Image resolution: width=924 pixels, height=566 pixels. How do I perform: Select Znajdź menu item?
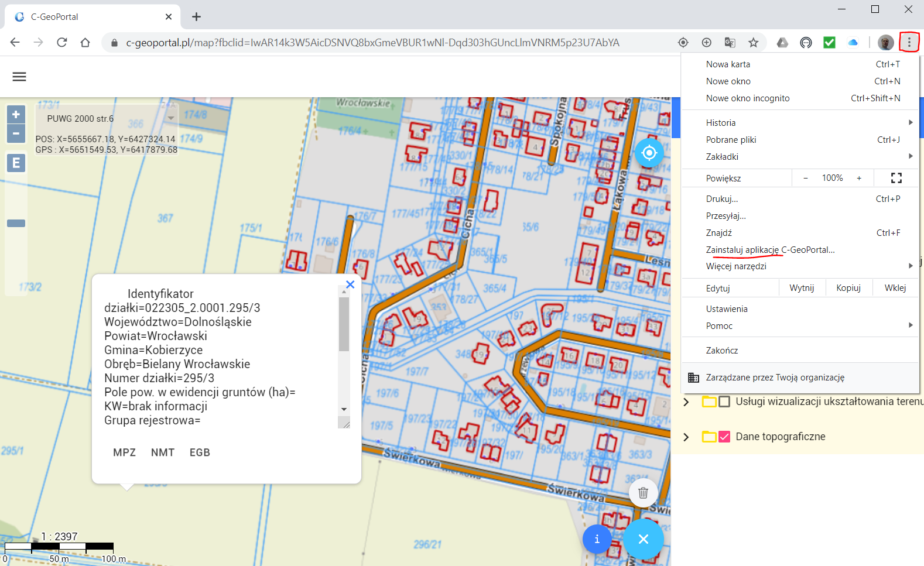point(800,233)
